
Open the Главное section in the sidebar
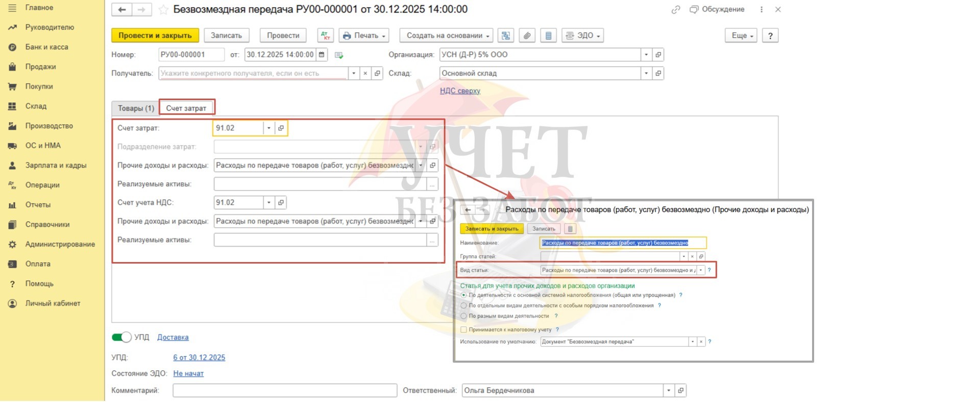(39, 8)
